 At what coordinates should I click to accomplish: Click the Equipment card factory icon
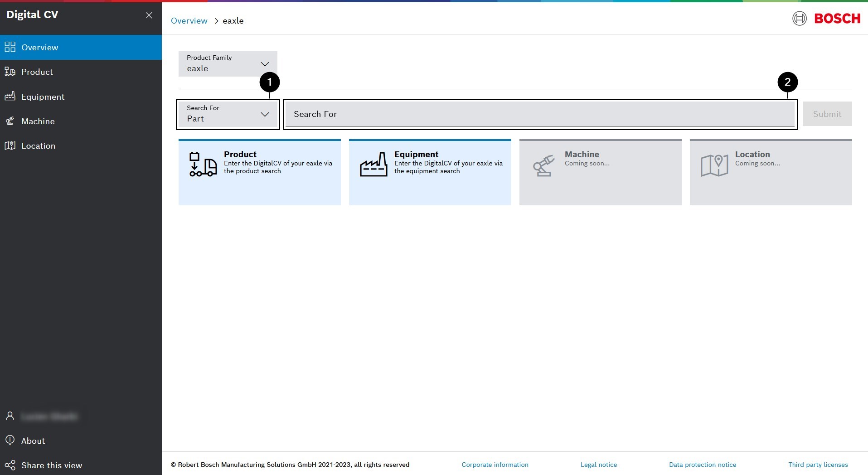[373, 164]
